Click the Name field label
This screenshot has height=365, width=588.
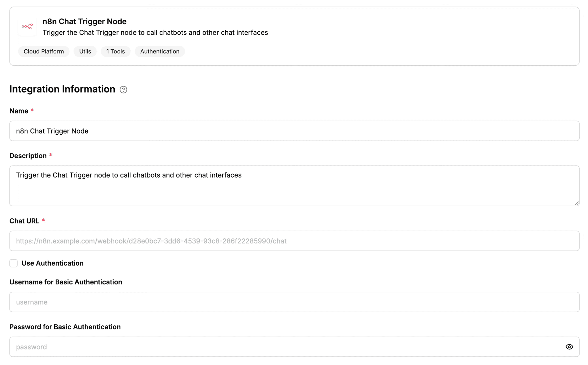[x=19, y=111]
